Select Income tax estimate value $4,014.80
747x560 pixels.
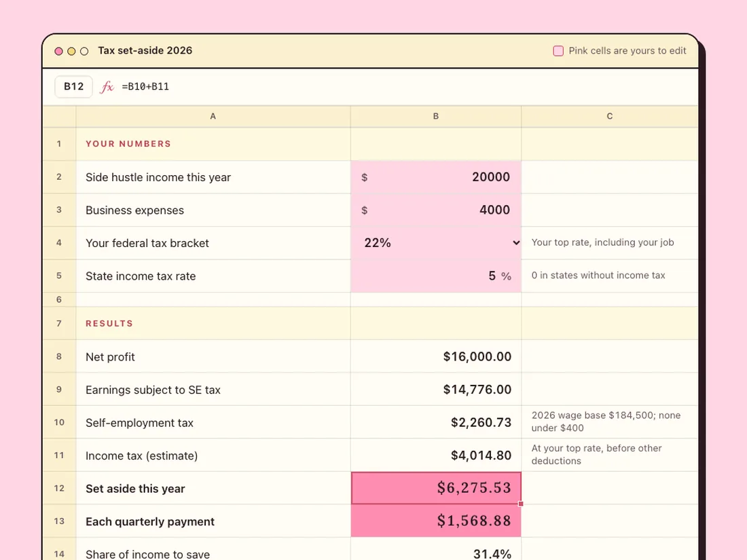(436, 455)
